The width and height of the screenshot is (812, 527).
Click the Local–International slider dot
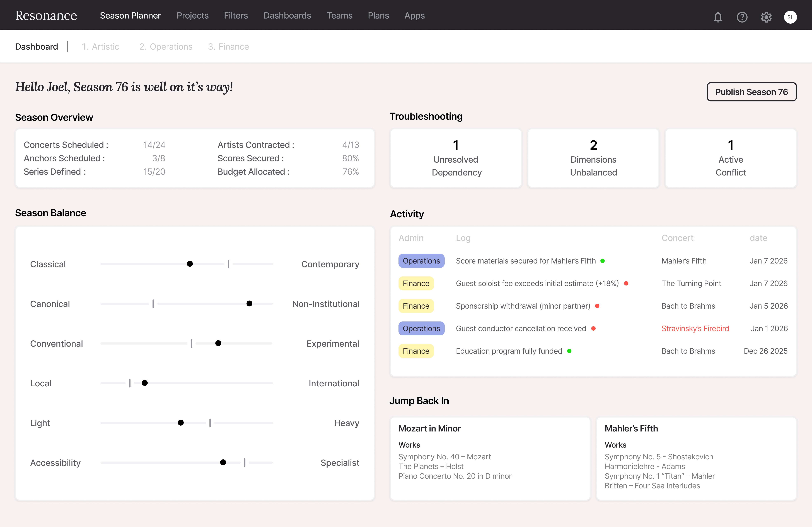pos(145,383)
